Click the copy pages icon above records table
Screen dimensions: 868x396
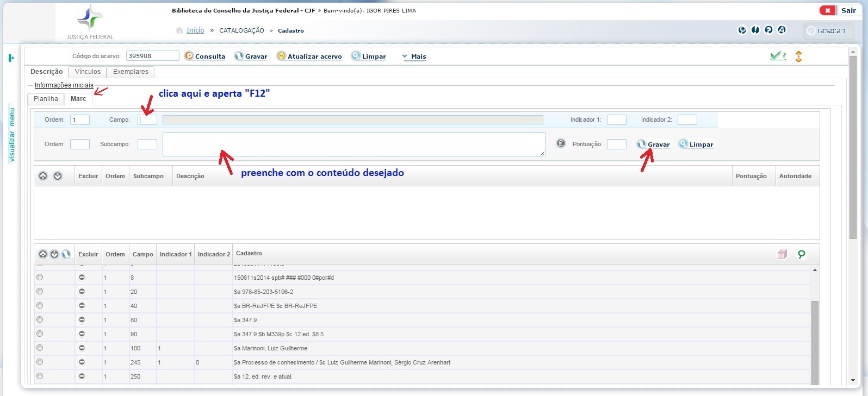[x=782, y=254]
